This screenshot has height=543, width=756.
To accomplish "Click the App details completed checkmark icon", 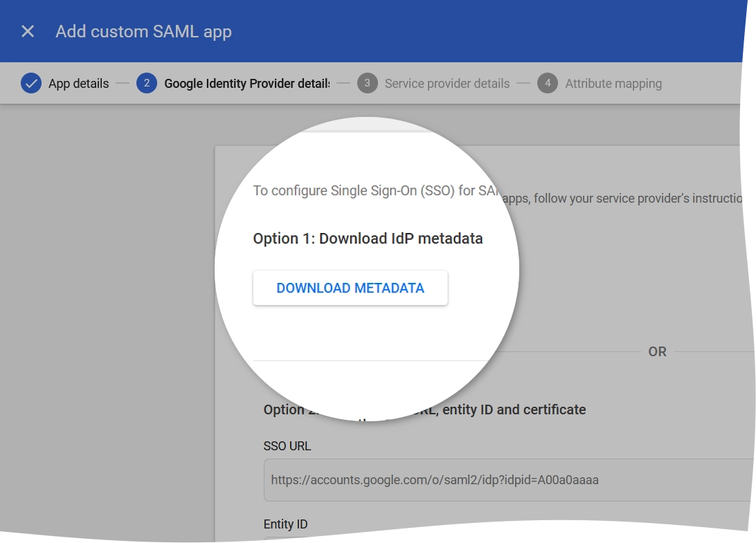I will [x=31, y=84].
